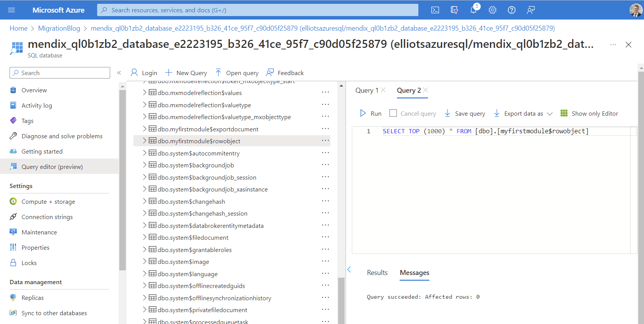Open portal settings gear
The image size is (644, 324).
(493, 10)
